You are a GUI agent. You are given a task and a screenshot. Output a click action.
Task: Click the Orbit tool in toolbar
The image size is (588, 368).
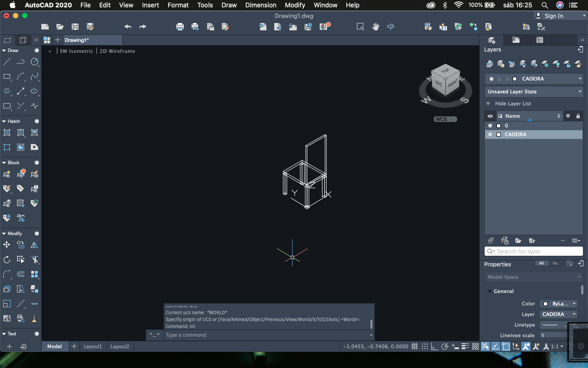[390, 27]
